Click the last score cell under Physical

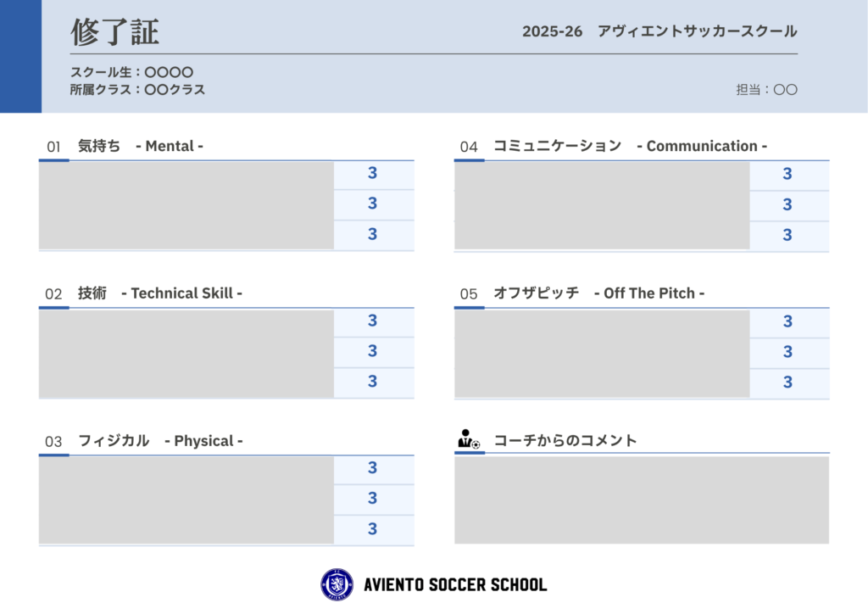pyautogui.click(x=373, y=529)
